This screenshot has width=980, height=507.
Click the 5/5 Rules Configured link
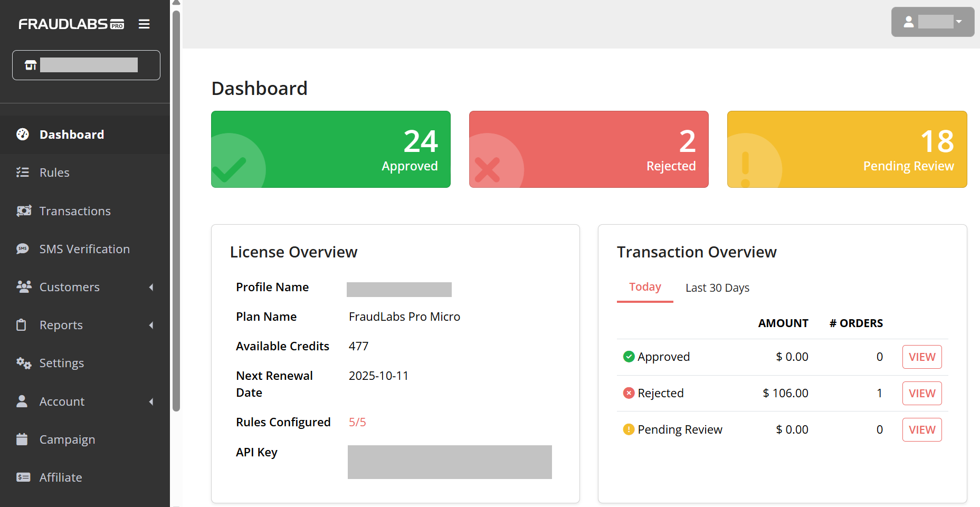[357, 423]
